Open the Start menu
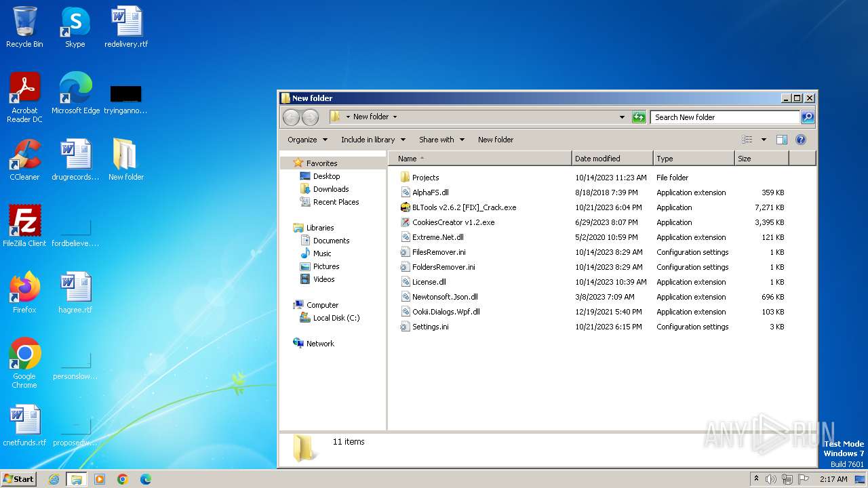The height and width of the screenshot is (488, 868). tap(19, 479)
